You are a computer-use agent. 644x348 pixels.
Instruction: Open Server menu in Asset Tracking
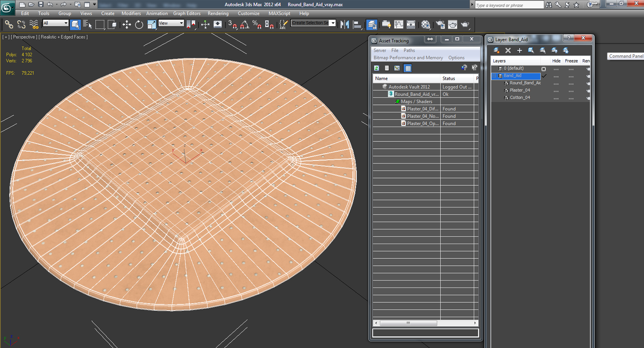click(380, 50)
